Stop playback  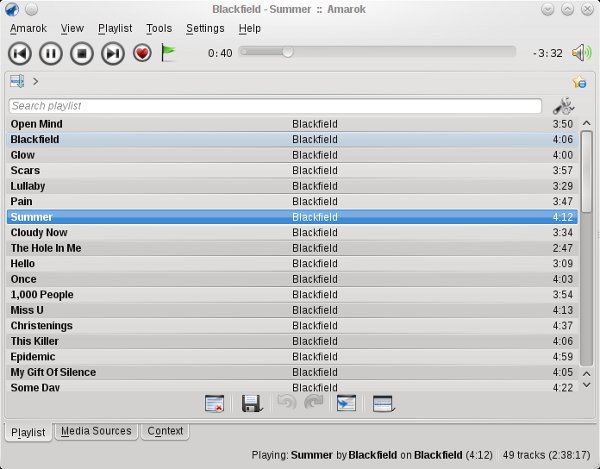(82, 53)
